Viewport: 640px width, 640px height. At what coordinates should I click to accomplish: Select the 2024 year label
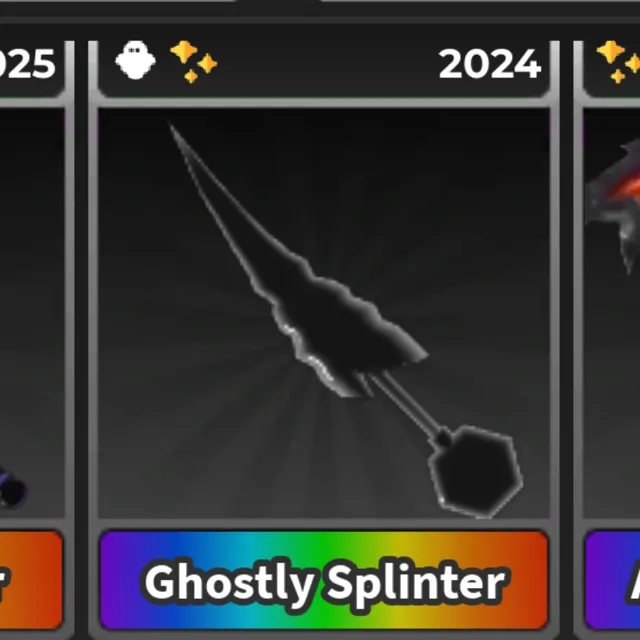(x=489, y=64)
